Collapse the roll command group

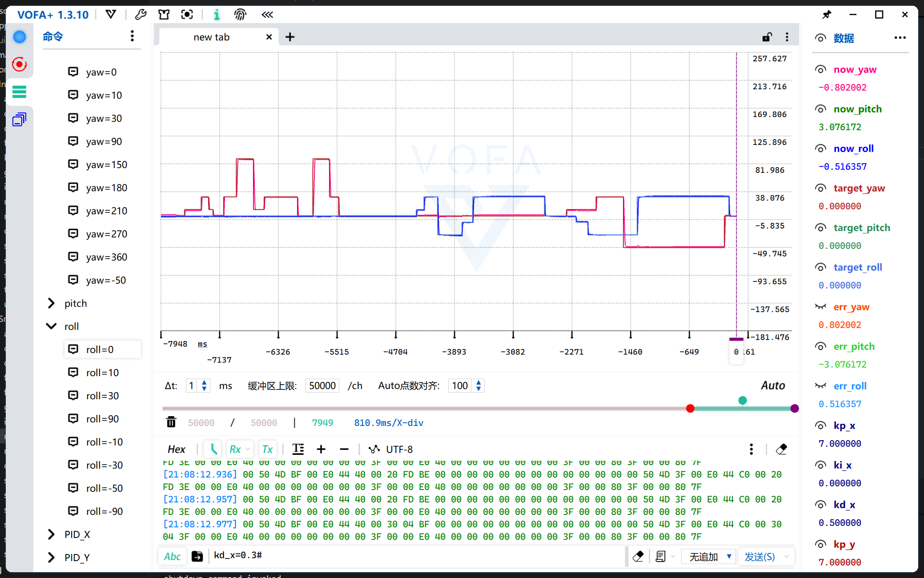pos(51,326)
